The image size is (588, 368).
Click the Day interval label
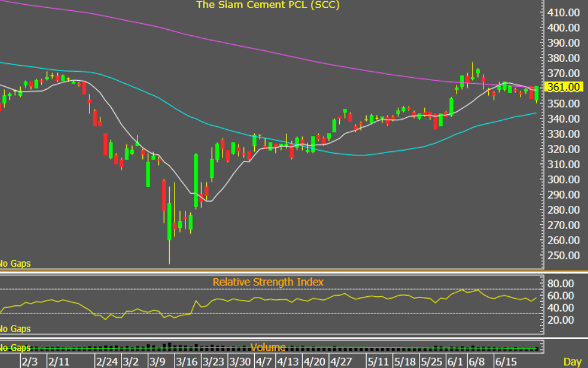coord(572,362)
